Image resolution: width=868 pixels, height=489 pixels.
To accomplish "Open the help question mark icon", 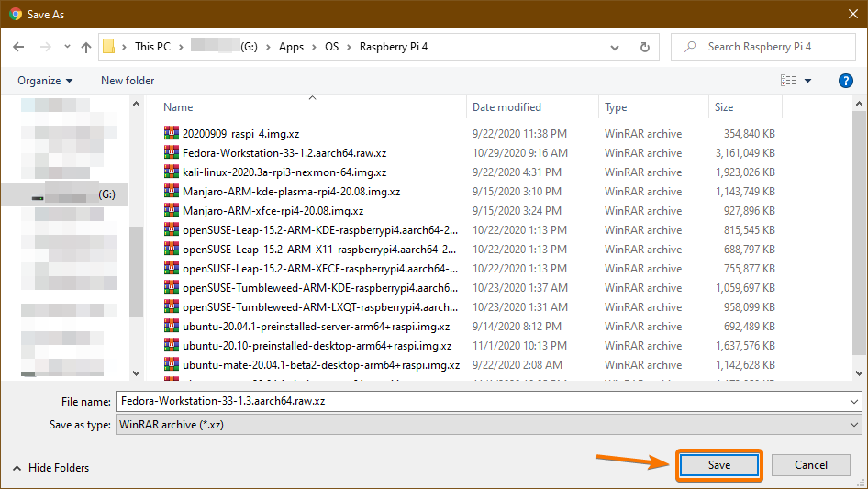I will 846,81.
